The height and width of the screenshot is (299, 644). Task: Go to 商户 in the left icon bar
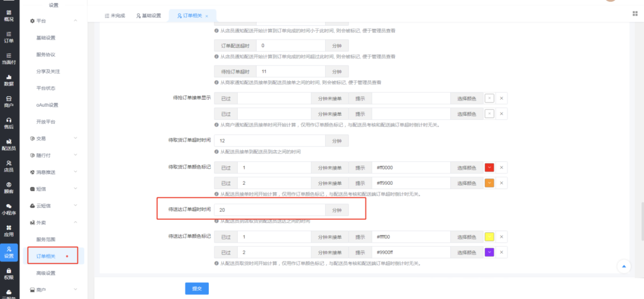pos(9,101)
